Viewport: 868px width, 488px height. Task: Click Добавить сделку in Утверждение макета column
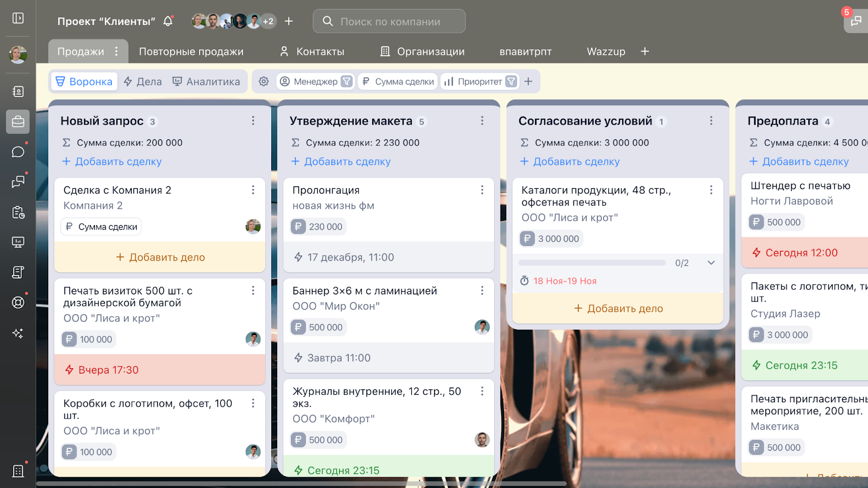(341, 162)
